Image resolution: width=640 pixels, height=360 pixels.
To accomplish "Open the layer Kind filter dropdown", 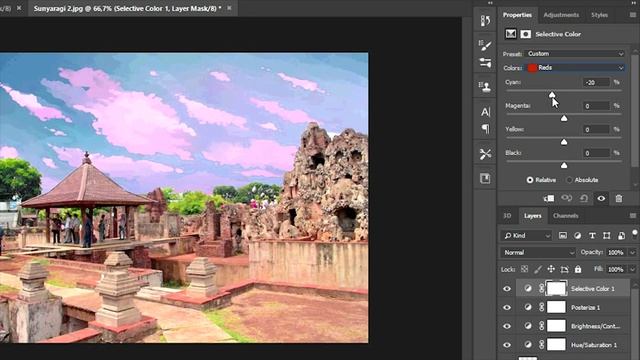I will click(527, 236).
